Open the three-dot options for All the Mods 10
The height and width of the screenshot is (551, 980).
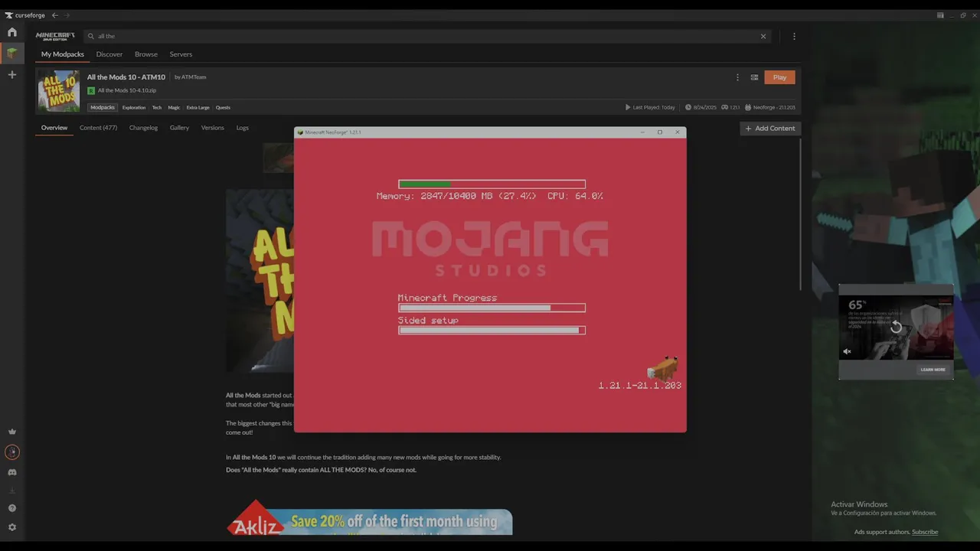click(737, 77)
